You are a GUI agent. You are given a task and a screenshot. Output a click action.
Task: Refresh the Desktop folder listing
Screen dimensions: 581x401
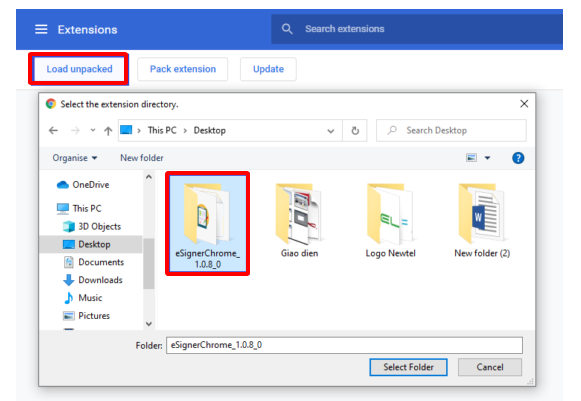point(355,131)
